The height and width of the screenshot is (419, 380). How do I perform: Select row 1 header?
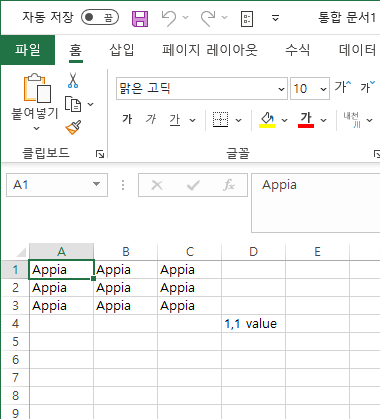[16, 270]
